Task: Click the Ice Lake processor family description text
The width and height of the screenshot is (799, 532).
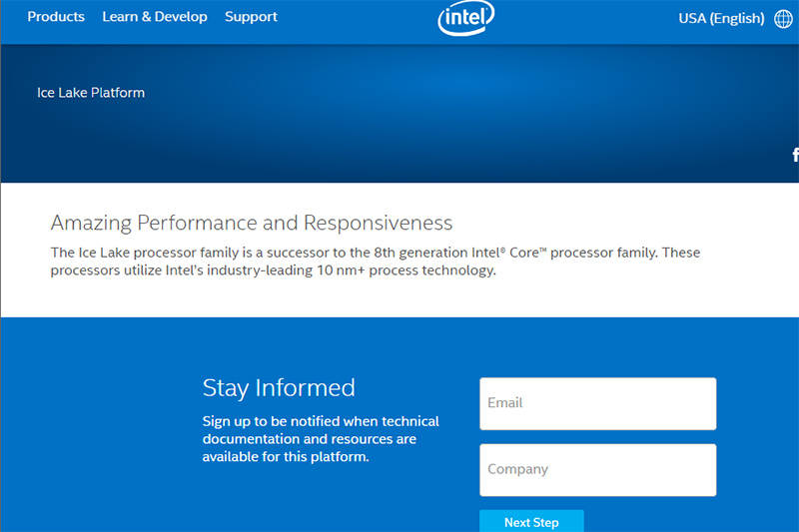Action: click(376, 262)
